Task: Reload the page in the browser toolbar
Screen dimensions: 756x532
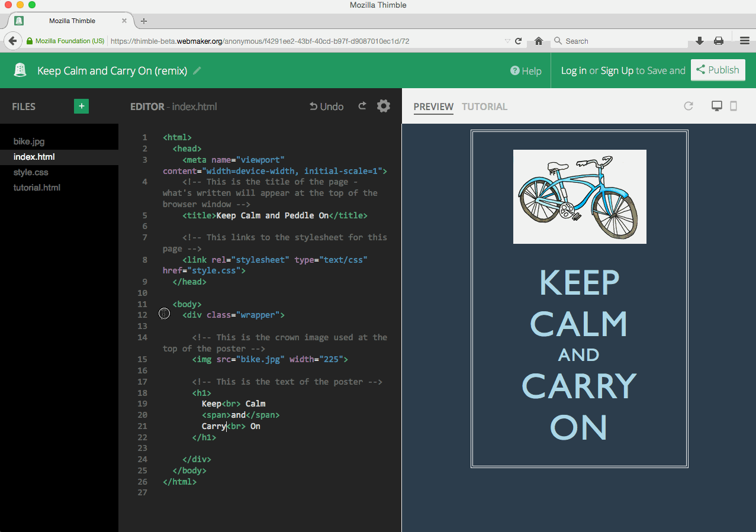Action: [x=518, y=41]
